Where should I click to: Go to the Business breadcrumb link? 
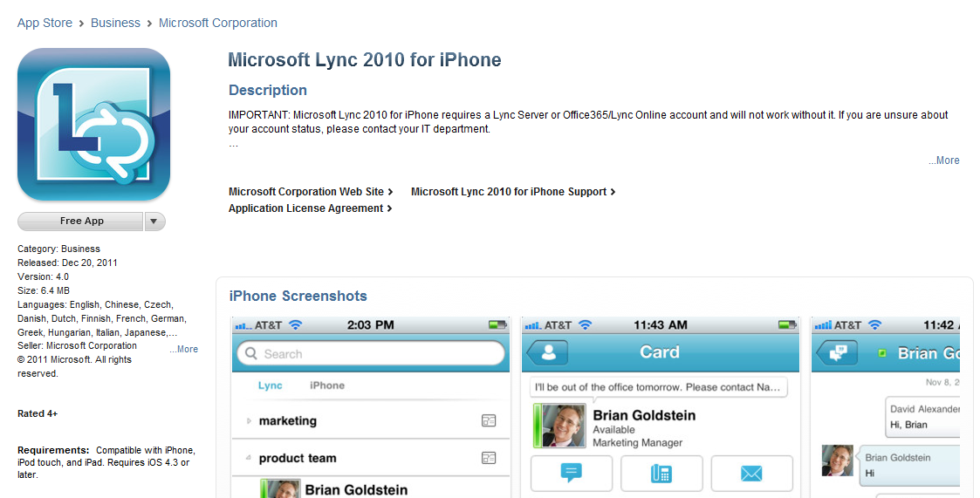pos(115,24)
